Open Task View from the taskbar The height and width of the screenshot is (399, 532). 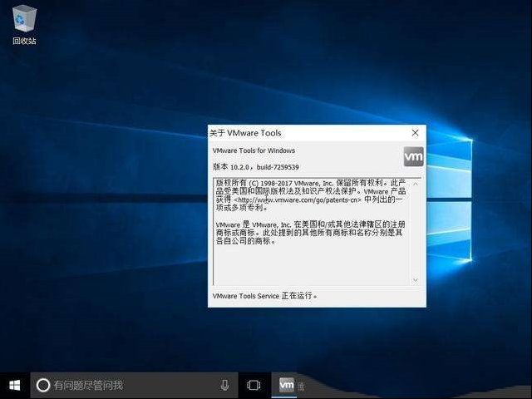point(254,386)
